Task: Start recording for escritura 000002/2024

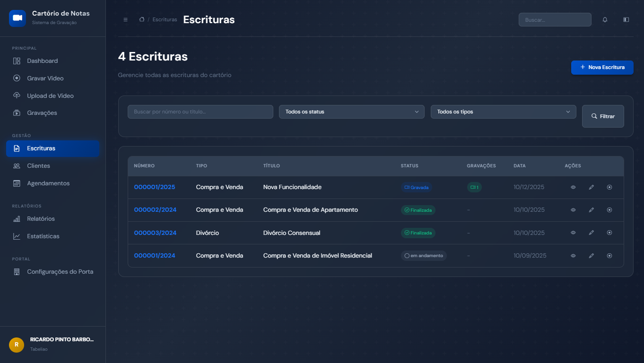Action: click(x=609, y=210)
